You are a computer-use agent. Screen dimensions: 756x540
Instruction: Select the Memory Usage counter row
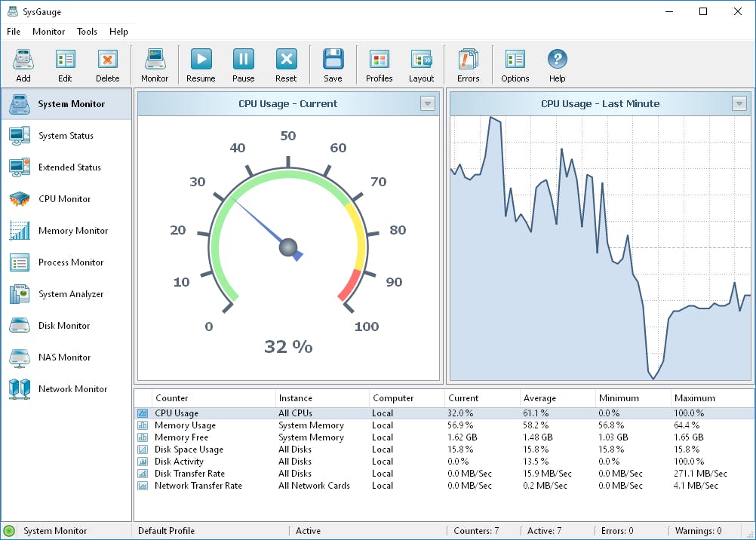click(x=185, y=425)
